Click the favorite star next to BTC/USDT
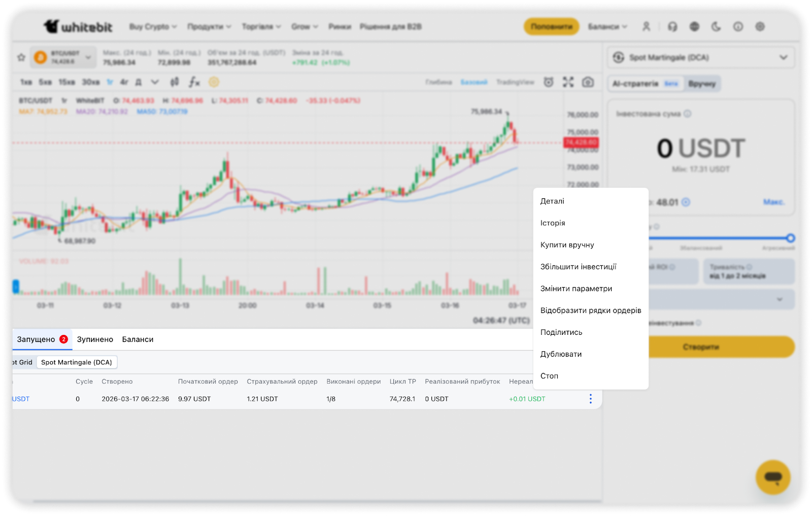812x516 pixels. click(21, 57)
